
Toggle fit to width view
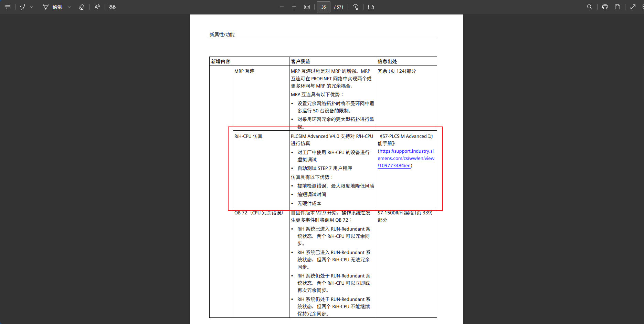click(x=307, y=7)
